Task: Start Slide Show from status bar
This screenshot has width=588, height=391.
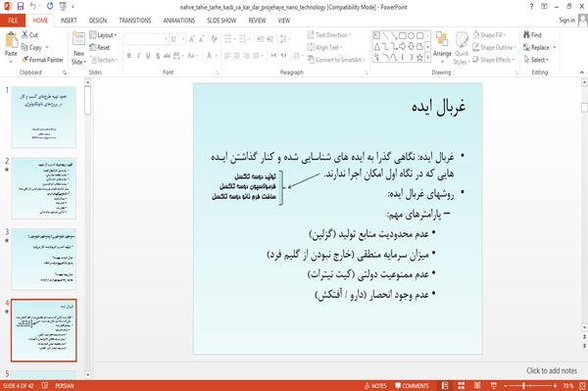Action: (494, 385)
